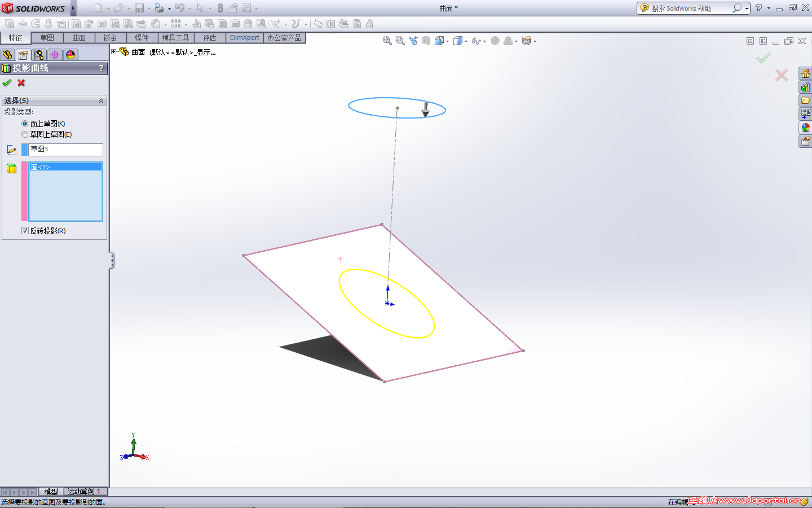Switch to 评估 tab
The height and width of the screenshot is (508, 812).
[x=210, y=38]
